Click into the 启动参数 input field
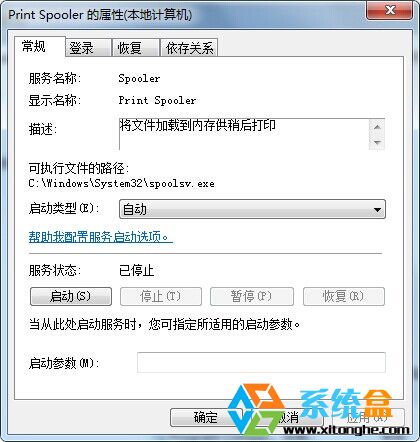Screen dimensions: 420x442 coord(261,362)
